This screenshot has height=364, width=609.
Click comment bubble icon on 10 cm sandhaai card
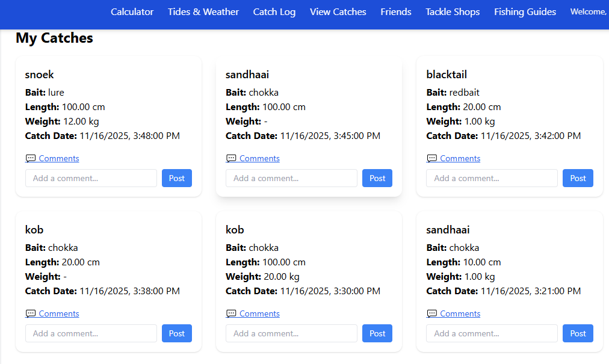point(431,313)
